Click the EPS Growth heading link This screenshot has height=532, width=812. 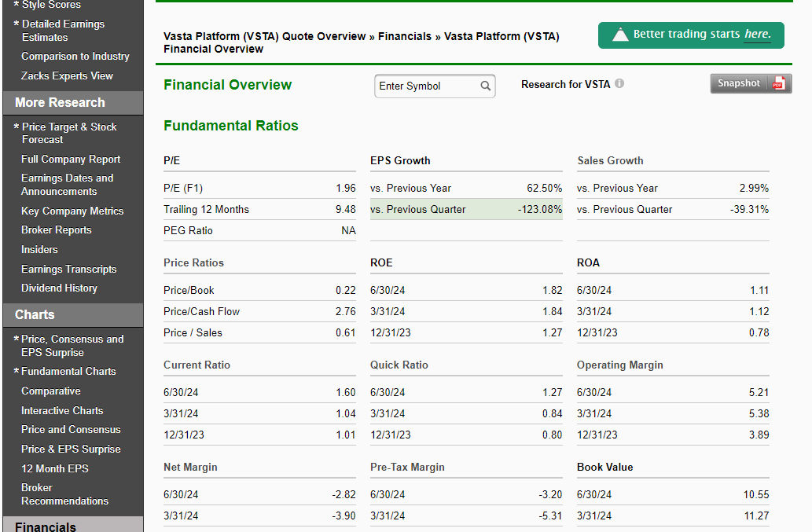tap(400, 160)
